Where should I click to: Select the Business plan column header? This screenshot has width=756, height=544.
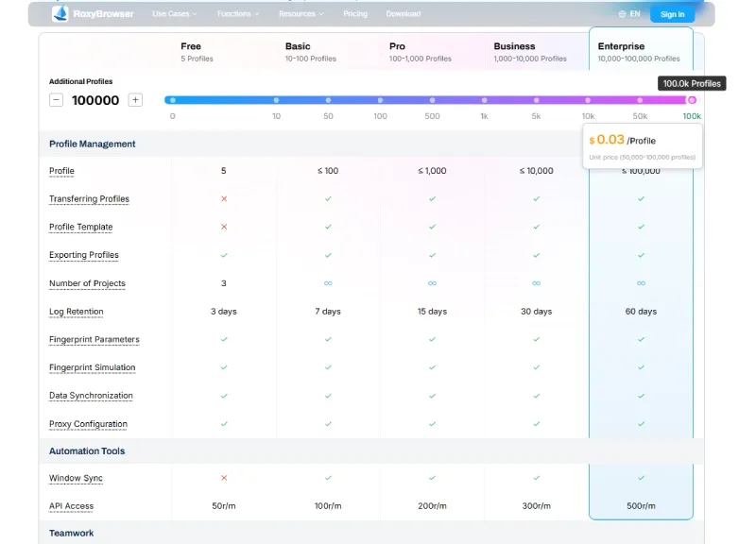[530, 52]
